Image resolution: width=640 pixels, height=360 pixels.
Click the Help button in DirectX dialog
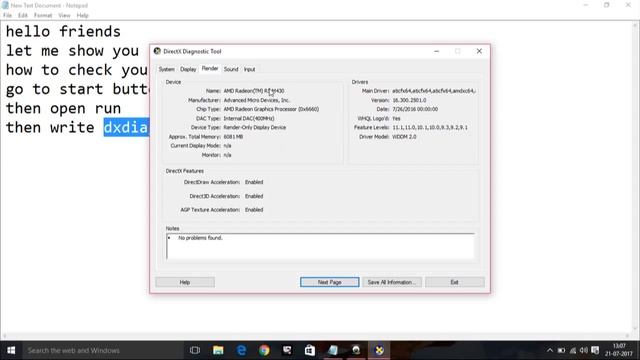pos(185,282)
